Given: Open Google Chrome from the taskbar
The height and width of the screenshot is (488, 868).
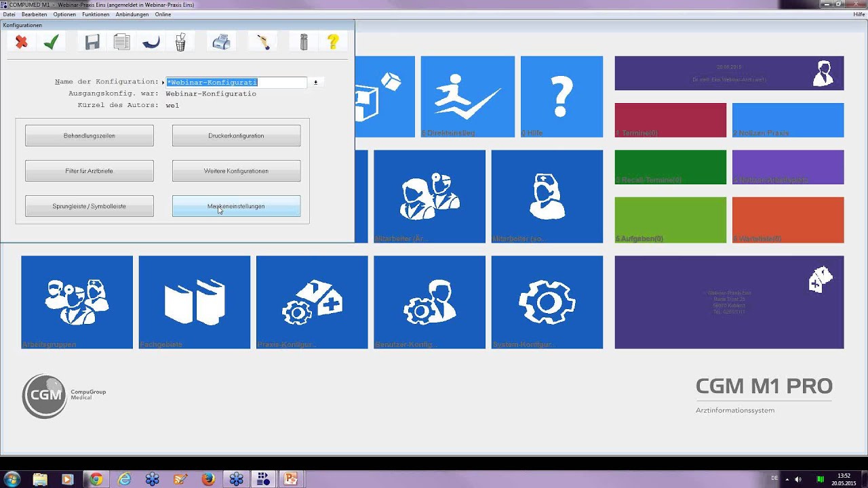Looking at the screenshot, I should [96, 479].
